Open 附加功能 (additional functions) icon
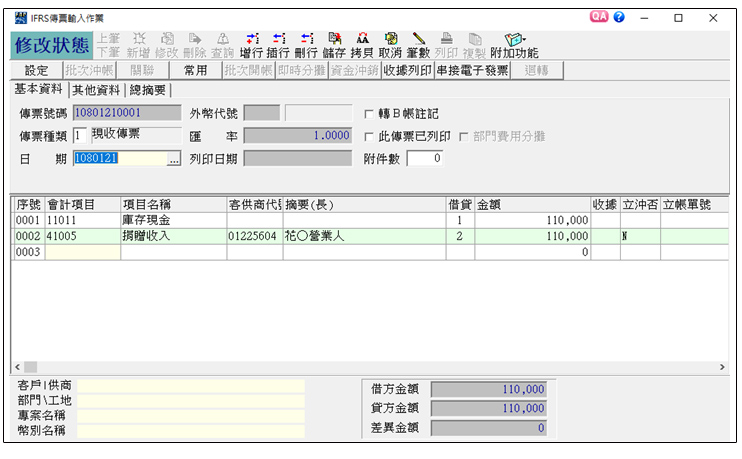This screenshot has height=459, width=742. (514, 45)
